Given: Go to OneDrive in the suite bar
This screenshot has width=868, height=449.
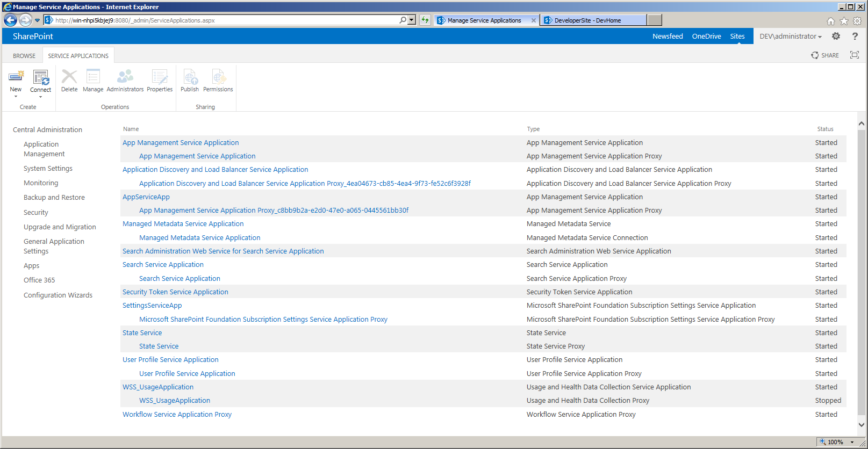Looking at the screenshot, I should [x=706, y=36].
